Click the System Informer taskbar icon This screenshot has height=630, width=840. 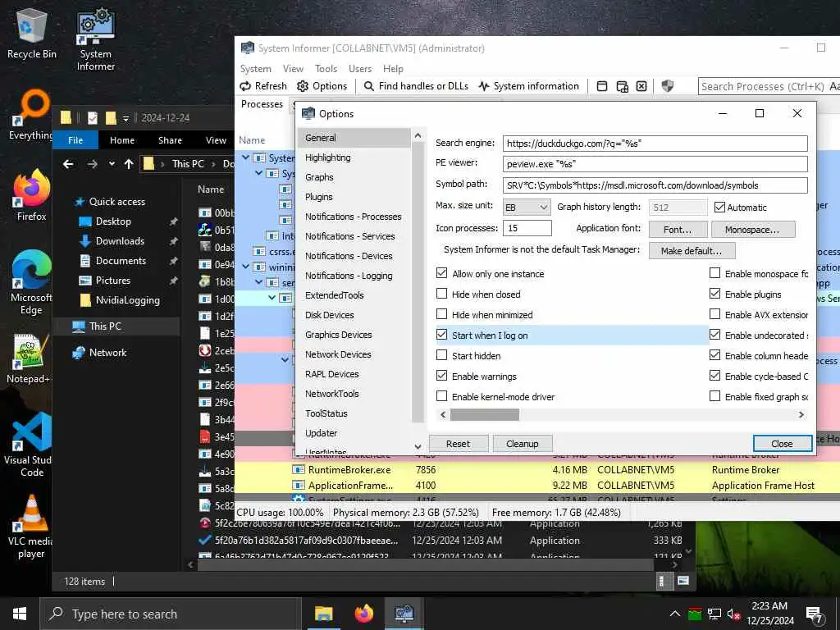click(x=404, y=614)
